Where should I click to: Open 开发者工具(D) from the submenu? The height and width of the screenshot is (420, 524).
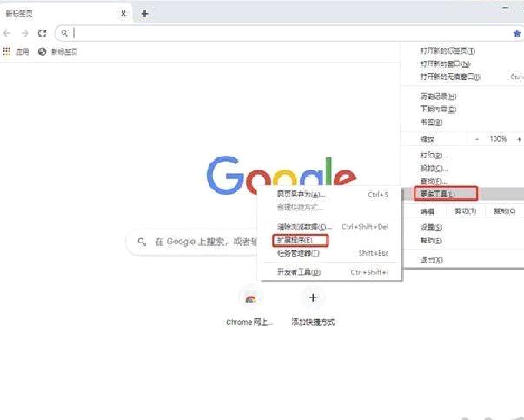point(331,272)
